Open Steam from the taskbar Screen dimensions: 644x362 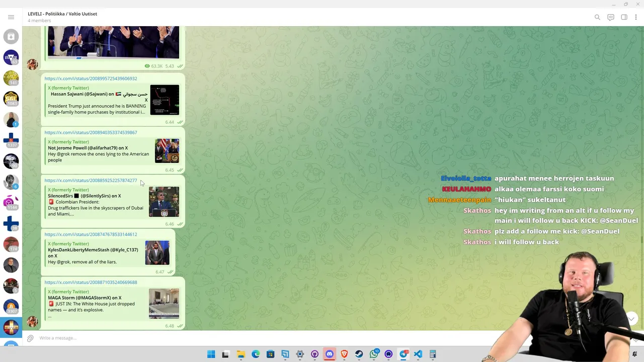[x=359, y=354]
